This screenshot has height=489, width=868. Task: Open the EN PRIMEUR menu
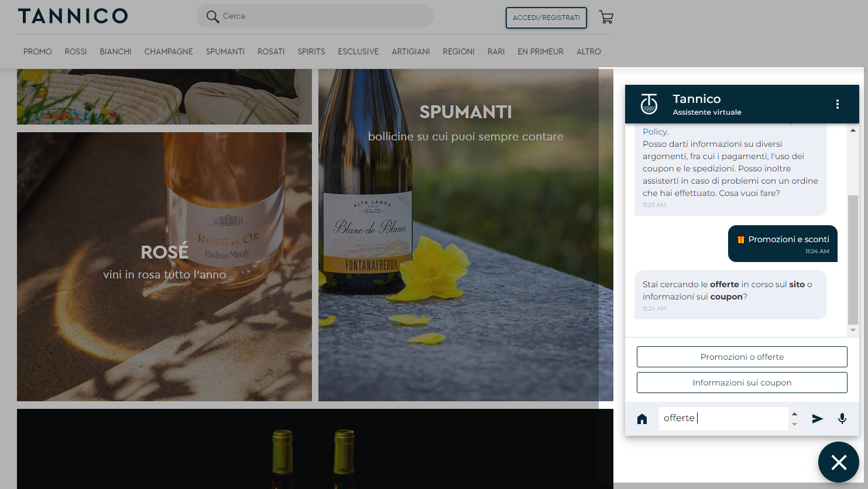[540, 51]
